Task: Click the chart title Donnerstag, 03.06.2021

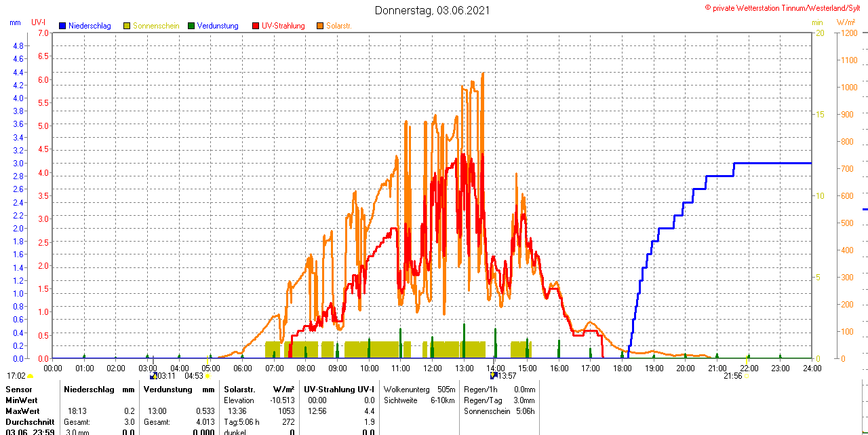Action: click(432, 11)
